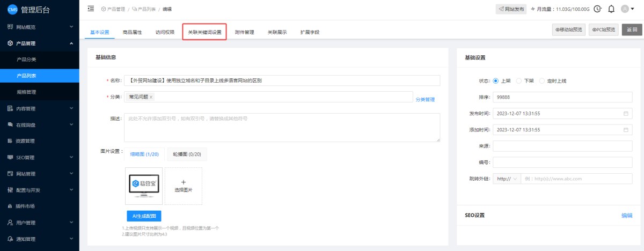Open the http:// protocol dropdown

[x=507, y=179]
